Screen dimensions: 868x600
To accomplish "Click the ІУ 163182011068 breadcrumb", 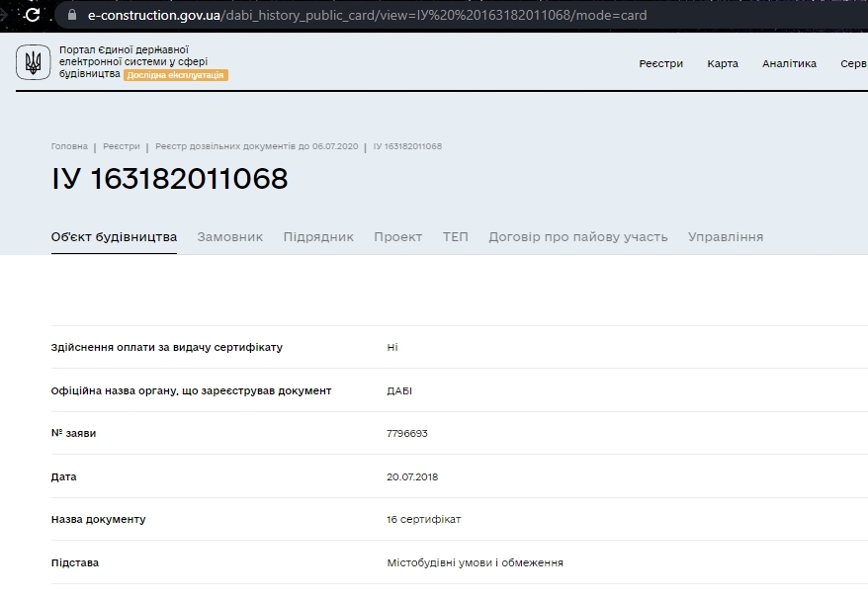I will pos(407,146).
